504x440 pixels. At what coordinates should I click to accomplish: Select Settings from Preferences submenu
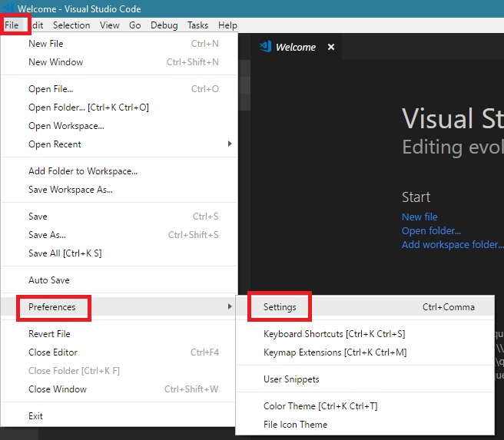[280, 307]
